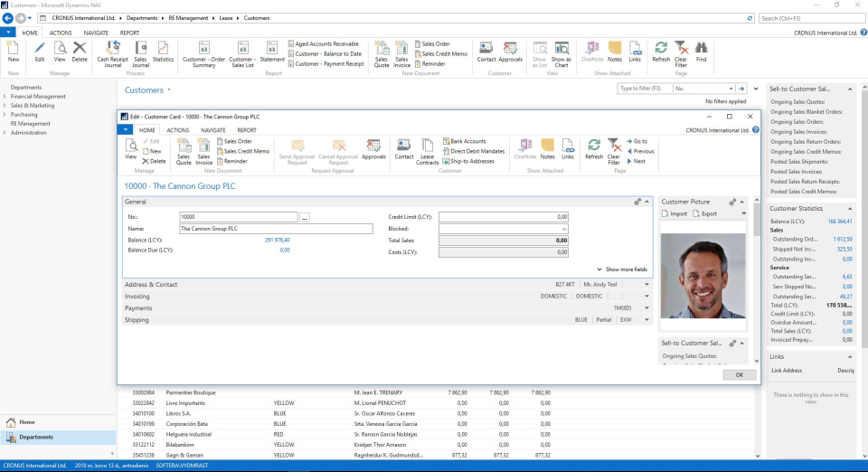The width and height of the screenshot is (868, 472).
Task: Click Home button in navigation pane
Action: click(58, 422)
